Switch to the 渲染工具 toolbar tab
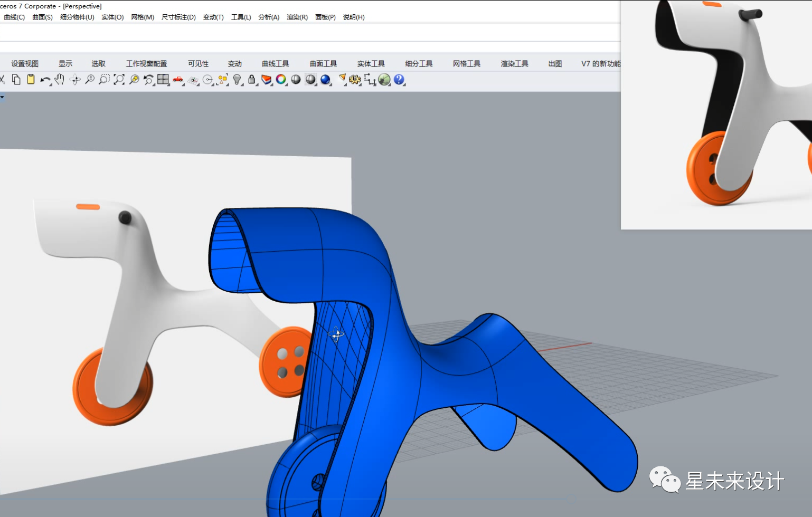This screenshot has width=812, height=517. click(x=515, y=64)
